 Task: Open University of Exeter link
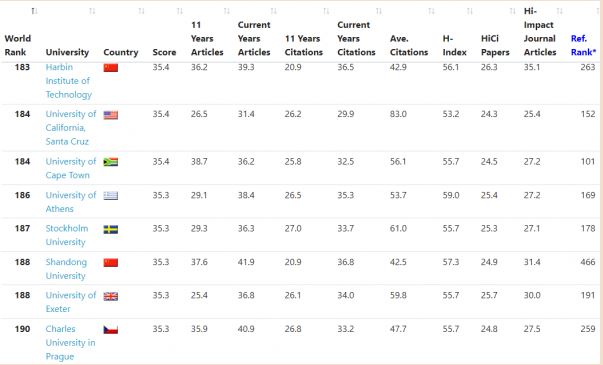(x=71, y=302)
